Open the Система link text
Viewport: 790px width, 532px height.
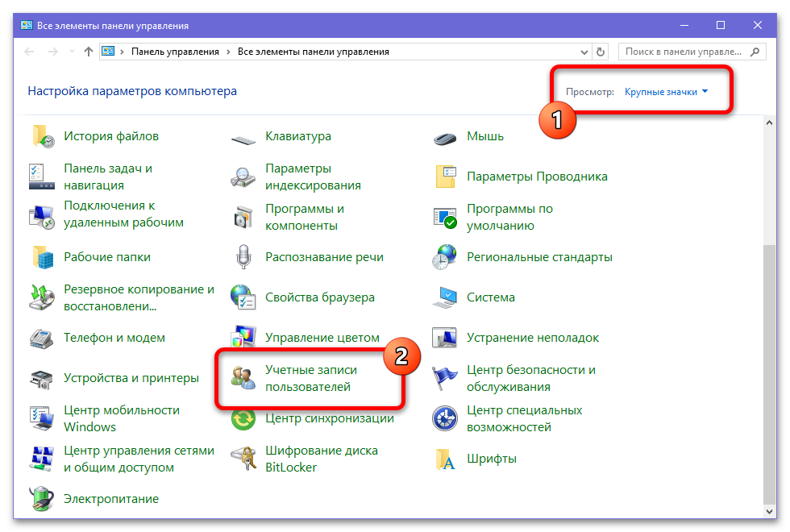pyautogui.click(x=491, y=297)
